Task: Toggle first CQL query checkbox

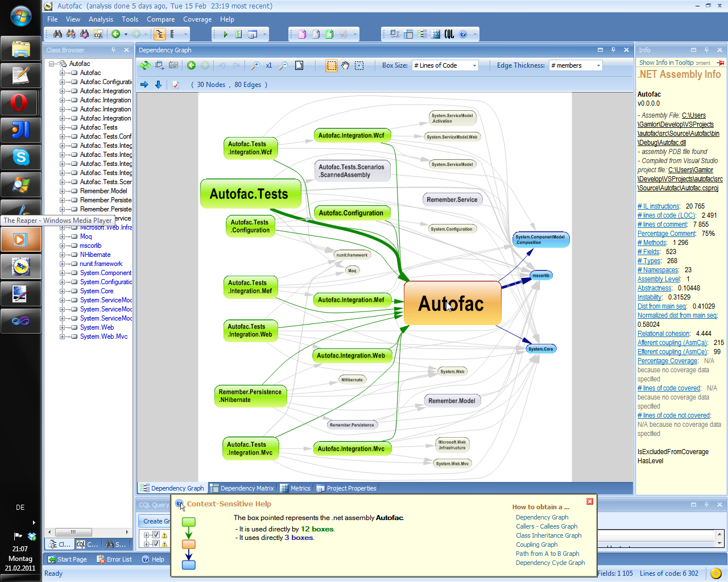Action: point(156,535)
